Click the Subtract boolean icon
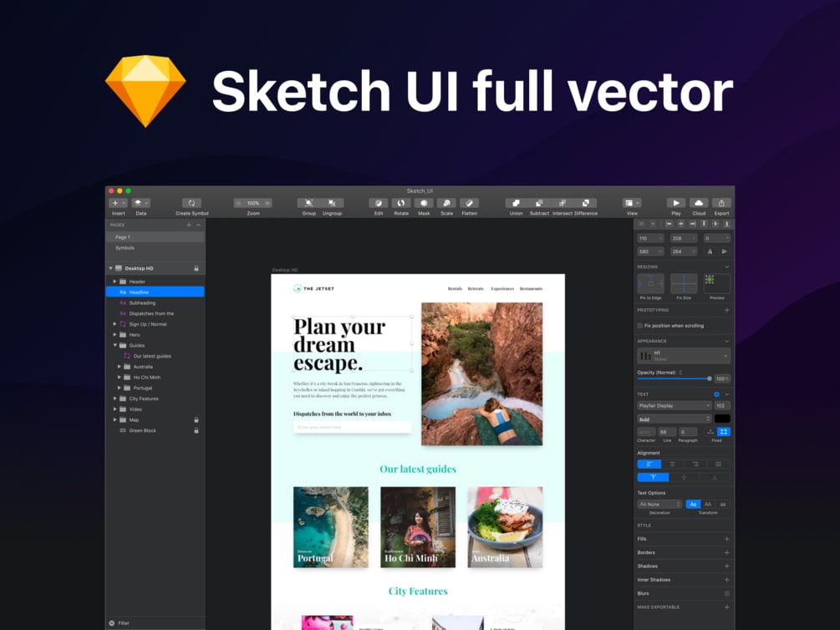 click(x=539, y=202)
